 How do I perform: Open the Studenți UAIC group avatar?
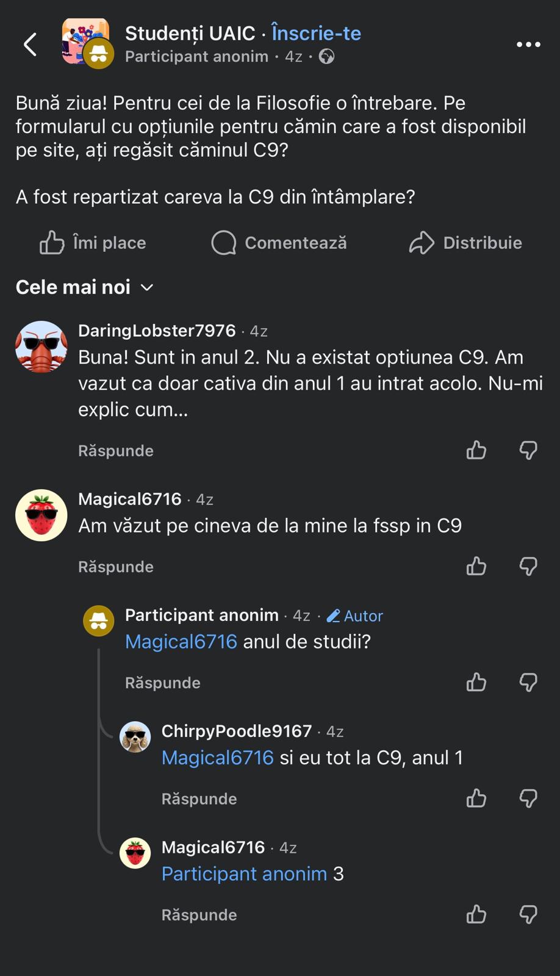(x=85, y=41)
